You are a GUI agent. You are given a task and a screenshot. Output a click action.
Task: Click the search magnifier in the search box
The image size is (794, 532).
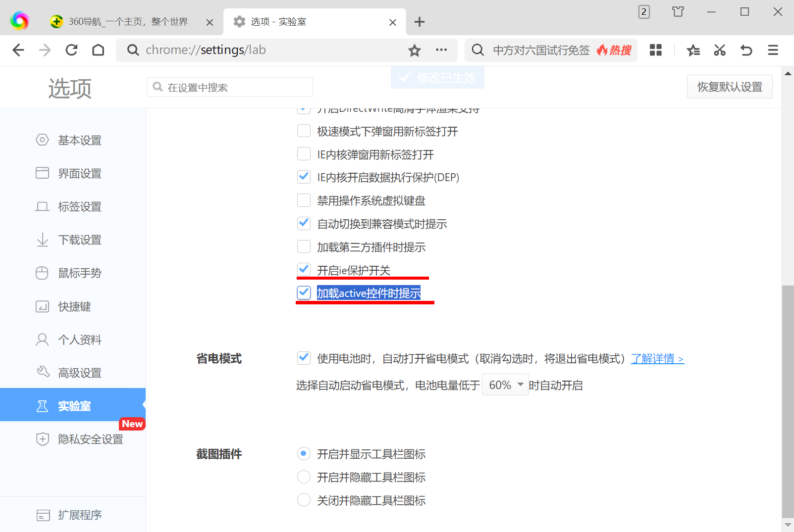coord(477,50)
